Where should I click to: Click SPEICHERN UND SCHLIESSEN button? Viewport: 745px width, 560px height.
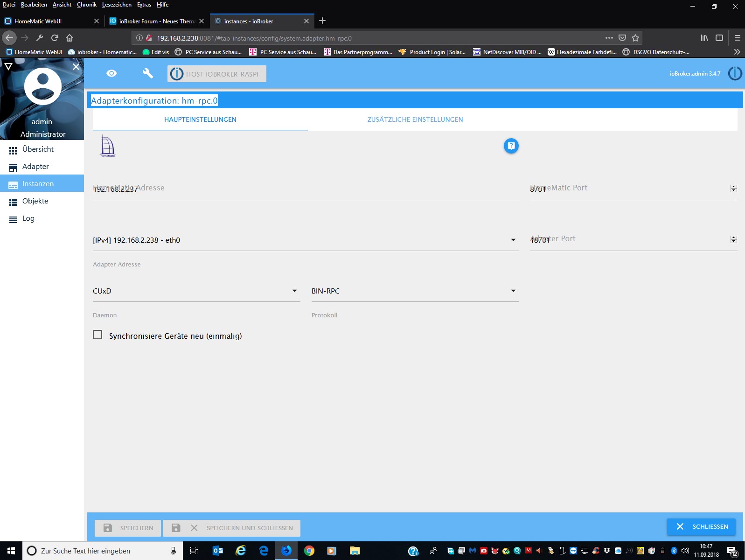[x=231, y=528]
